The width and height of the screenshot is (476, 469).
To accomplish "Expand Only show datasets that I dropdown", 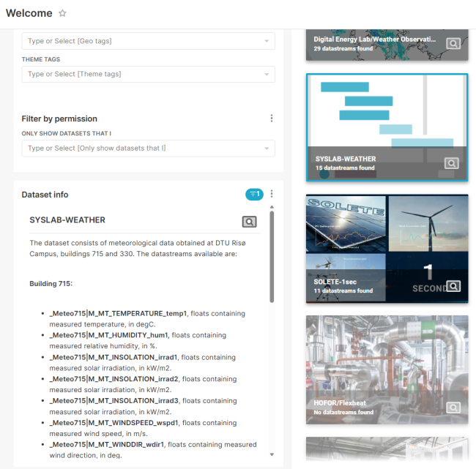I will [x=267, y=149].
